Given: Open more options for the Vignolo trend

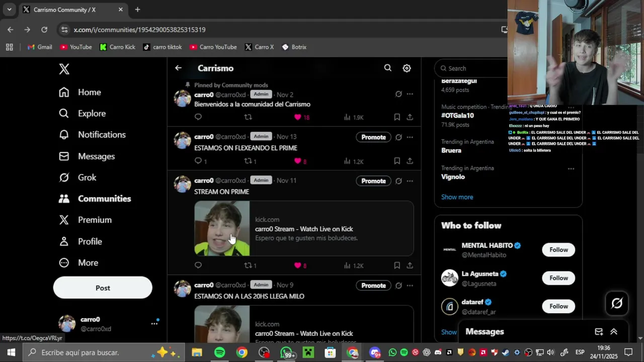Looking at the screenshot, I should pos(571,168).
